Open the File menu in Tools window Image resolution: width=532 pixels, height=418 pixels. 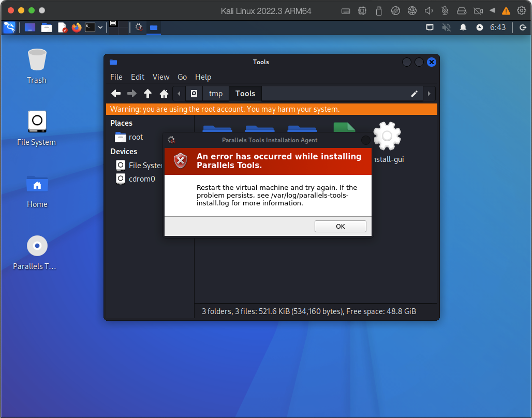116,77
